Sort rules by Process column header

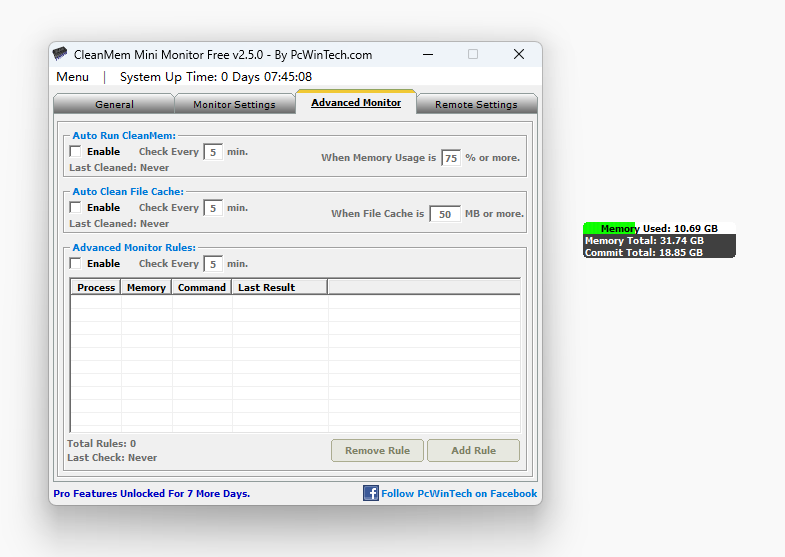pos(96,287)
